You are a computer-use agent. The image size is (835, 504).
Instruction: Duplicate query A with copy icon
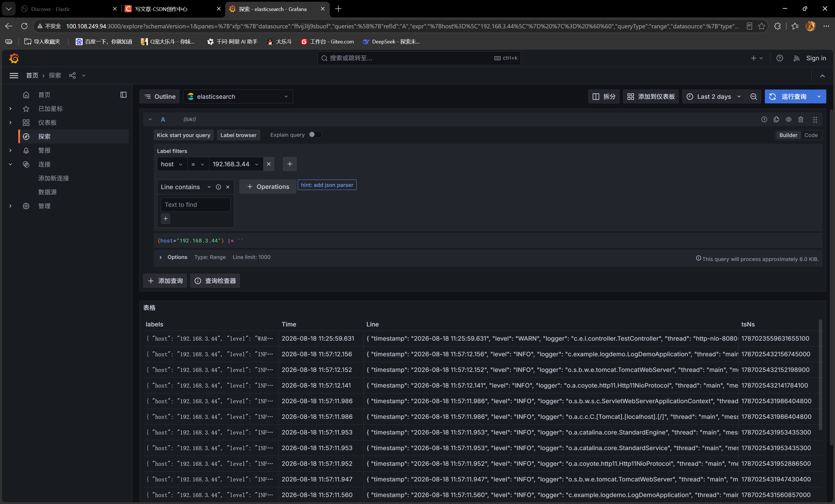tap(776, 120)
